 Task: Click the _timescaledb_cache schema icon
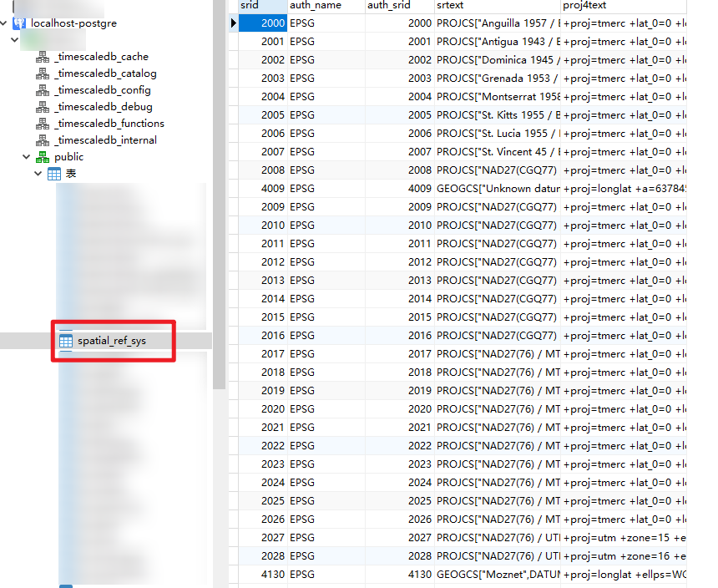click(x=43, y=57)
